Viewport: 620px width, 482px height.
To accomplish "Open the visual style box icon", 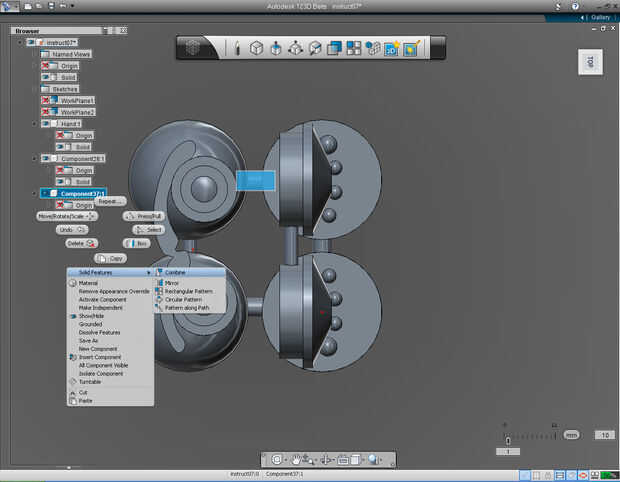I will point(355,459).
